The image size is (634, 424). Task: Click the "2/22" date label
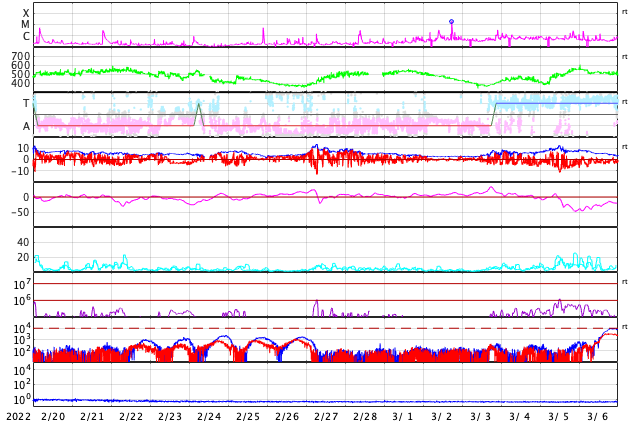pyautogui.click(x=131, y=417)
